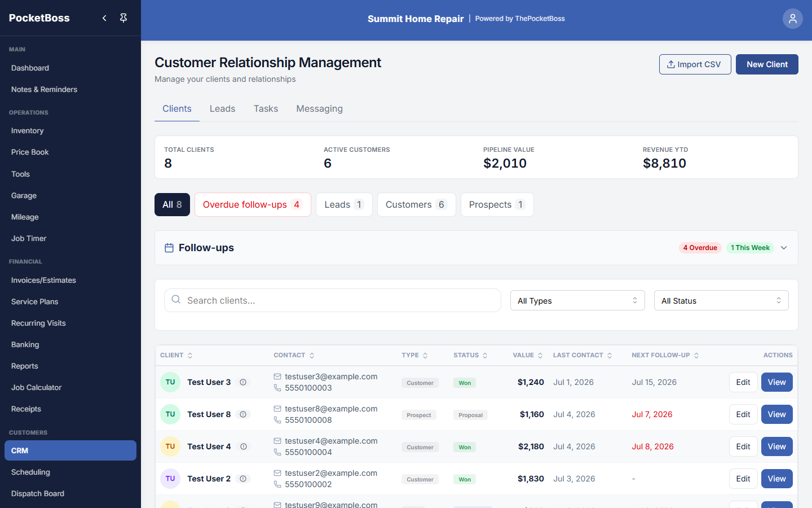
Task: Click the magnifier icon in search box
Action: pyautogui.click(x=176, y=300)
